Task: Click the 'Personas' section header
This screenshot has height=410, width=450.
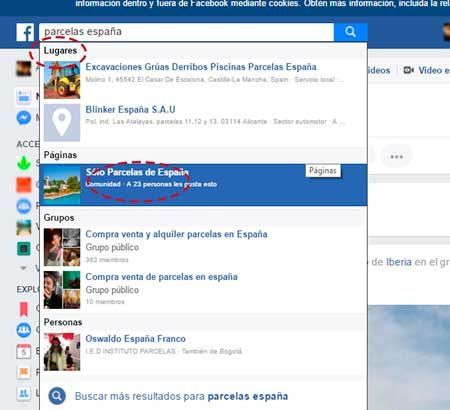Action: coord(63,322)
